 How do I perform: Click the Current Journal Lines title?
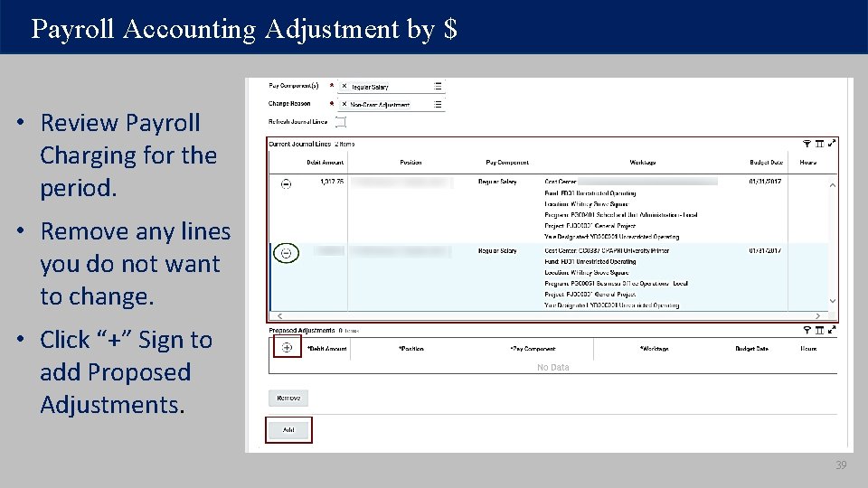(x=299, y=144)
